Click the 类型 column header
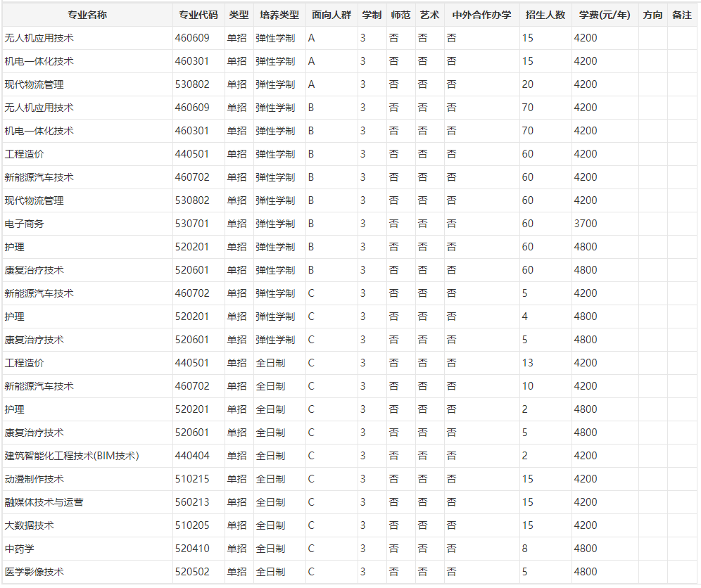Image resolution: width=701 pixels, height=588 pixels. (239, 15)
